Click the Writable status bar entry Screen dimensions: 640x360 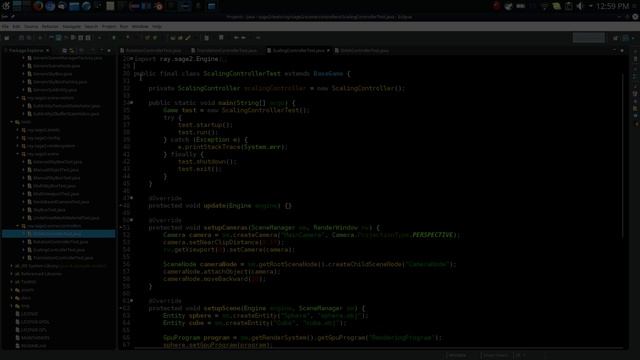pyautogui.click(x=458, y=356)
